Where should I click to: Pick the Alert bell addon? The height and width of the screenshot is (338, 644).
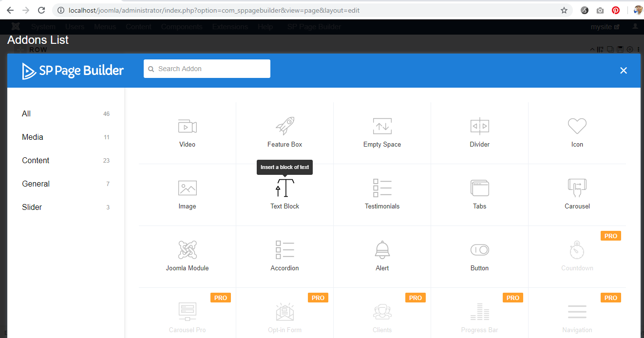382,250
